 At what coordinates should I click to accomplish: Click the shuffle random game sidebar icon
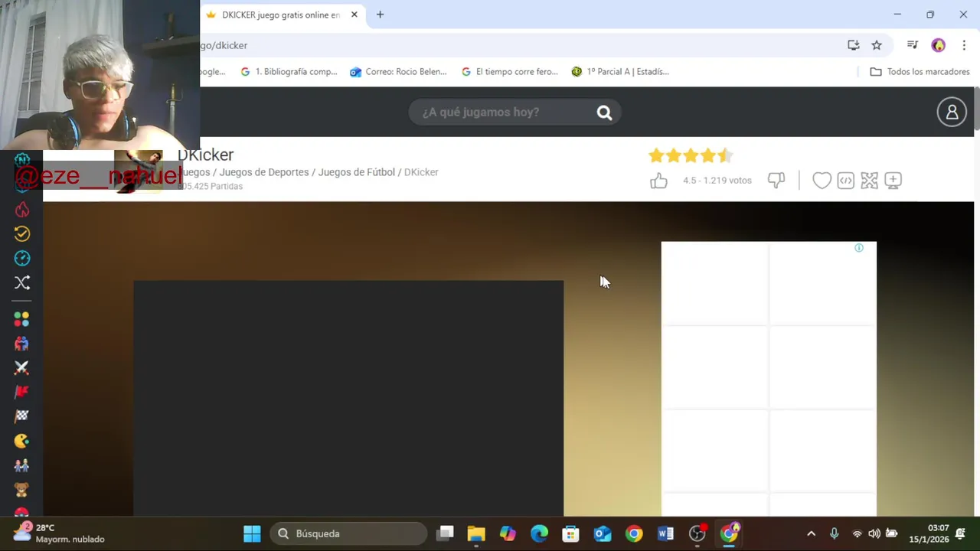point(22,283)
